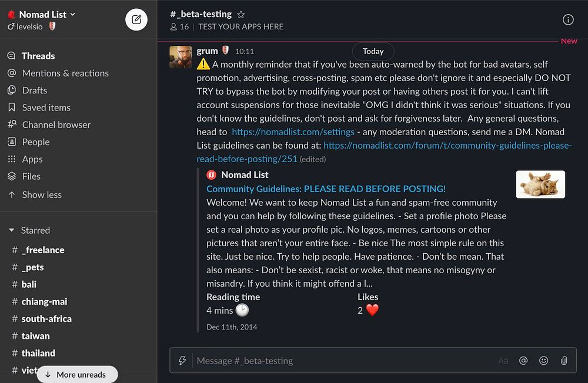
Task: Go to Mentions & reactions
Action: [x=65, y=73]
